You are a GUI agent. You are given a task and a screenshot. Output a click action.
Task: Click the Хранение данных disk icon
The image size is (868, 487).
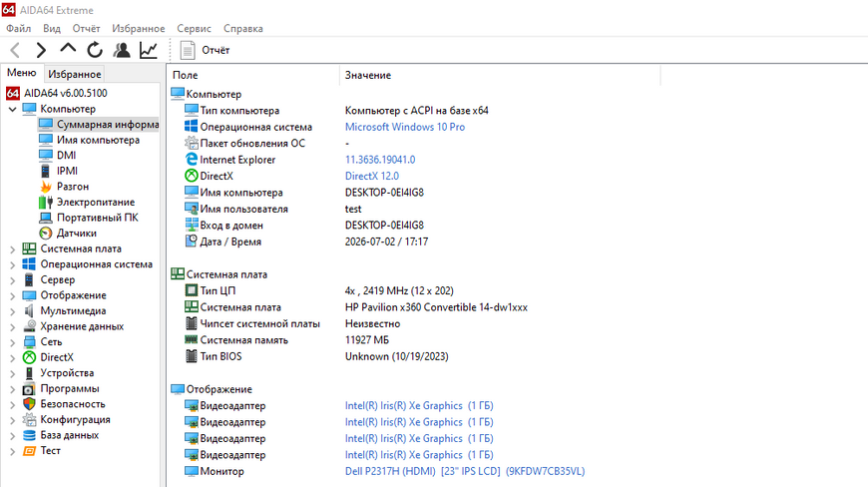pyautogui.click(x=29, y=326)
